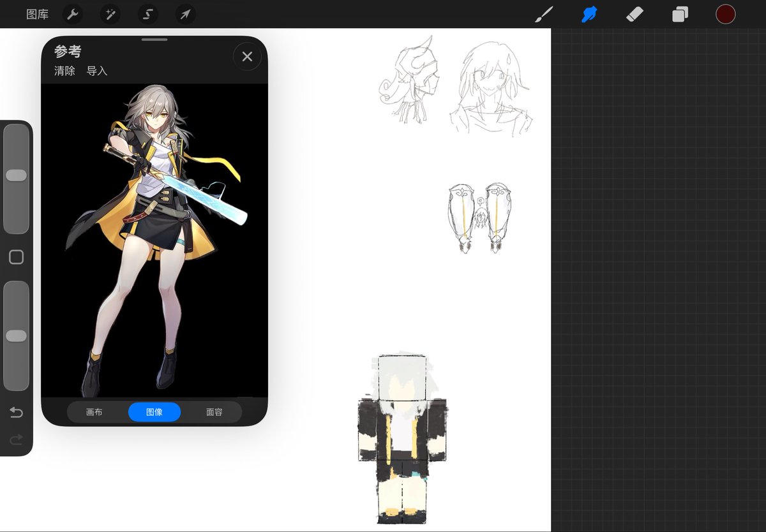Click the girl portrait sketch on canvas
766x532 pixels.
[x=492, y=88]
